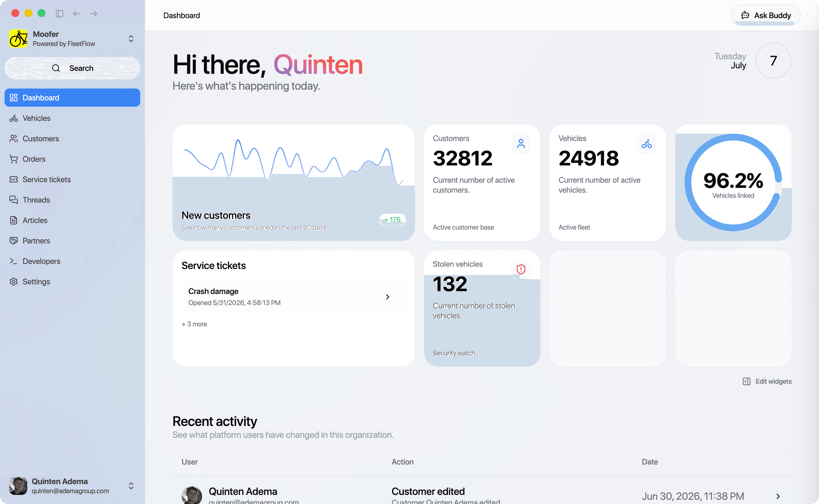Image resolution: width=819 pixels, height=504 pixels.
Task: Click the Ask Buddy robot icon
Action: (x=745, y=15)
